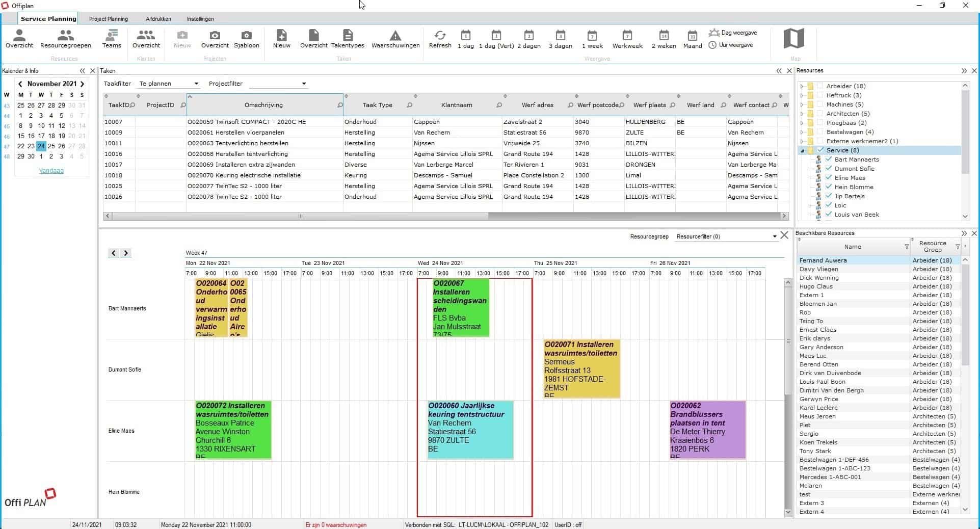
Task: Check the Machines (5) group checkbox
Action: click(820, 104)
